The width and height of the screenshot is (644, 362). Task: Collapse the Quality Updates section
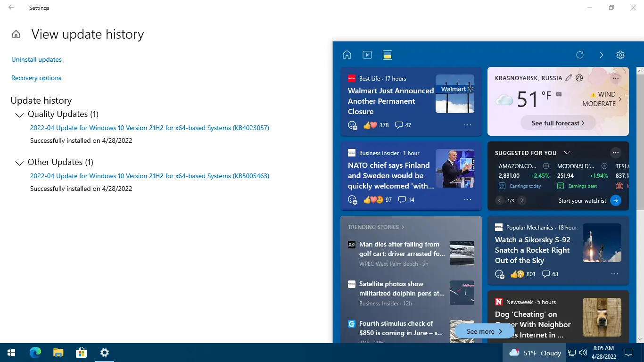pyautogui.click(x=19, y=115)
